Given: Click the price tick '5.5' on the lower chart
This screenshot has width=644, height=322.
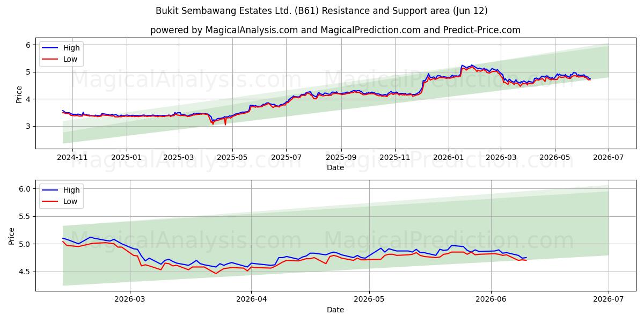Looking at the screenshot, I should click(26, 216).
